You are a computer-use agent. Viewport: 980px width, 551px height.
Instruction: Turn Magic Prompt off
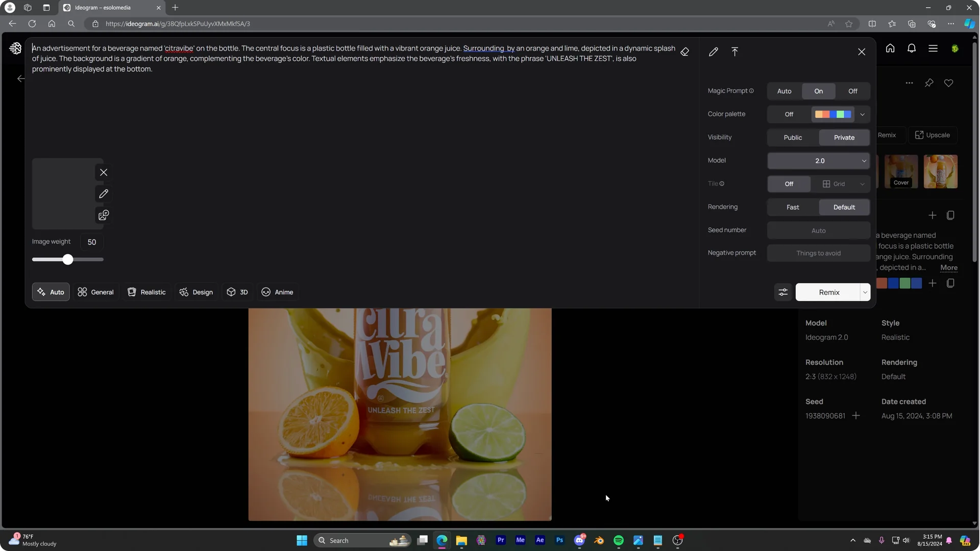[852, 91]
